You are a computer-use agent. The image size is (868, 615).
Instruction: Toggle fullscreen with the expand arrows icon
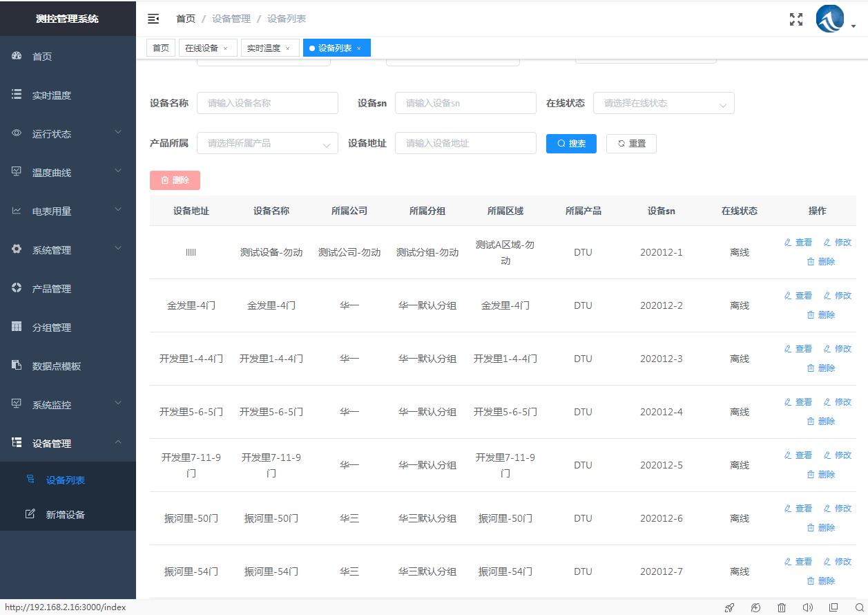point(795,19)
